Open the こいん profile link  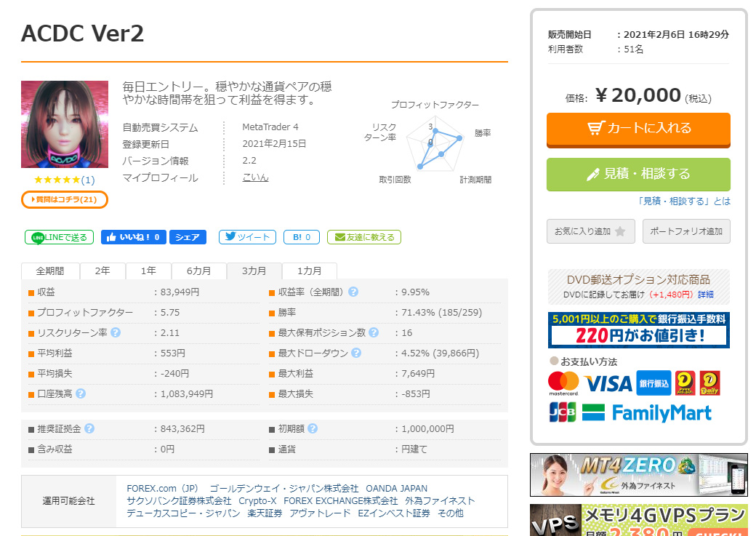(256, 177)
